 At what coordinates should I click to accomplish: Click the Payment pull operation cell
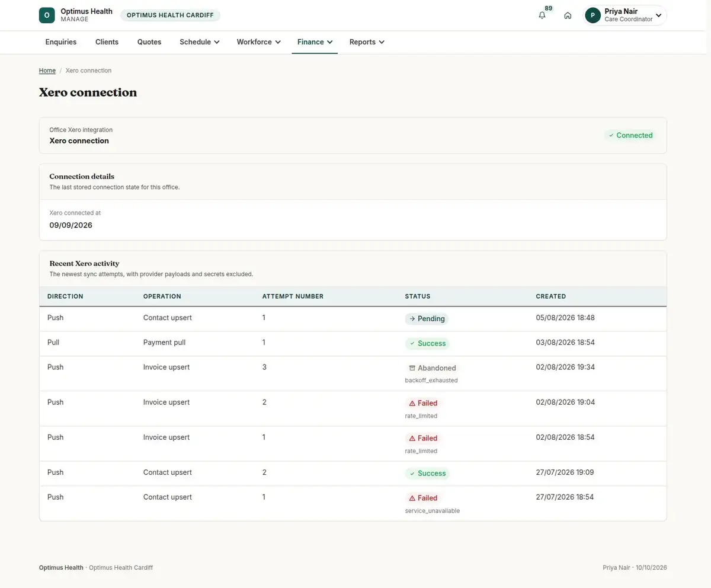tap(164, 343)
